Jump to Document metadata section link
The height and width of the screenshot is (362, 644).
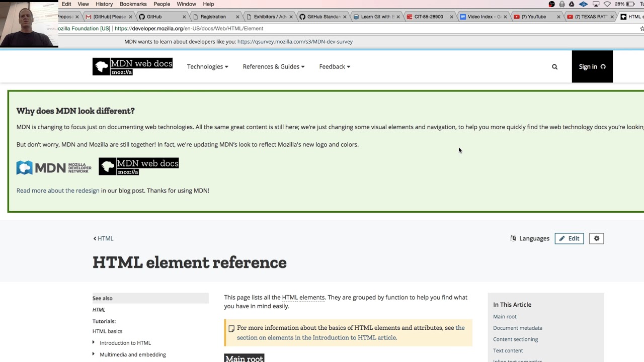click(x=518, y=328)
